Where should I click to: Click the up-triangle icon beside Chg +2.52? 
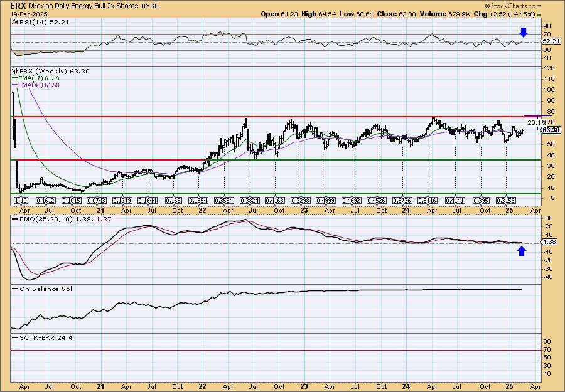pos(539,14)
